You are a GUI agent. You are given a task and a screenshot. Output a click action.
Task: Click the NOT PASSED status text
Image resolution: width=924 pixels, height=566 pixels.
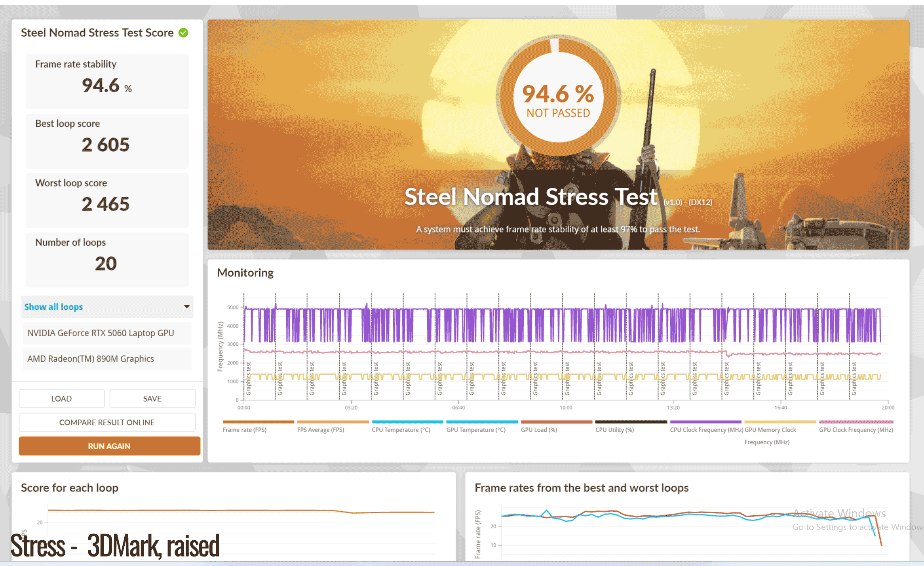pyautogui.click(x=558, y=113)
